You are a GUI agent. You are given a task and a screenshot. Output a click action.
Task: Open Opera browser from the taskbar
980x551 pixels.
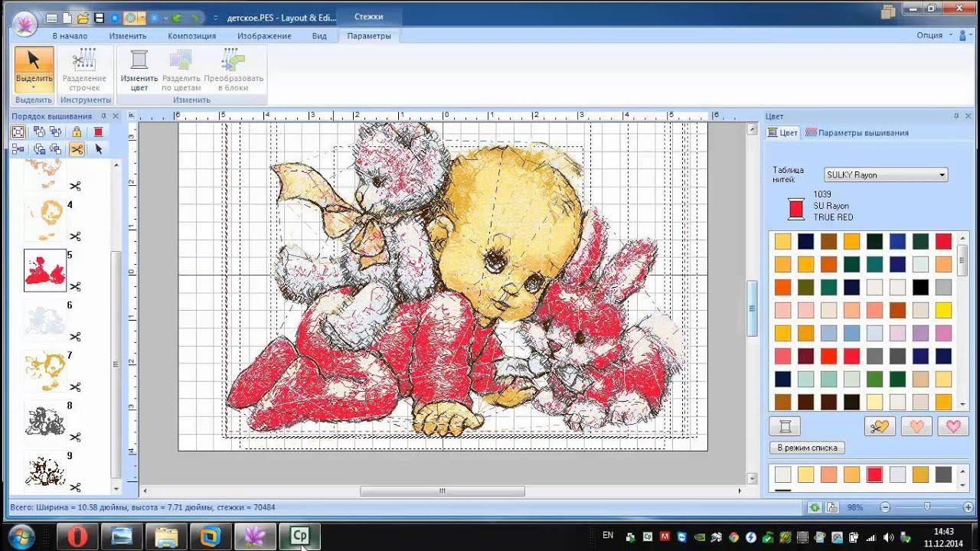click(x=77, y=536)
